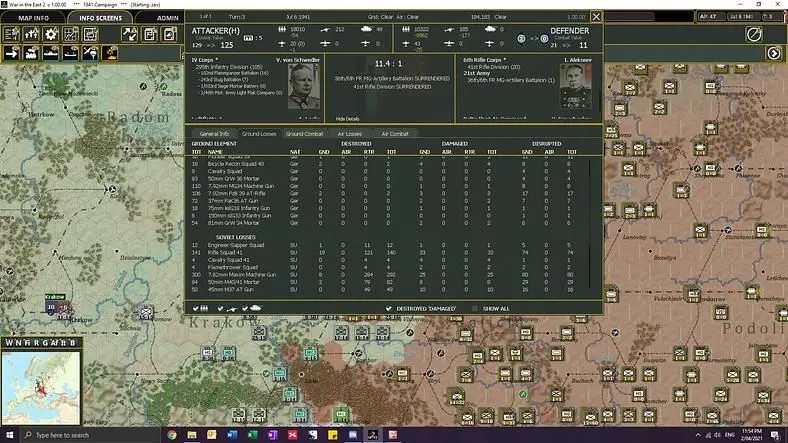788x443 pixels.
Task: Select the naval transport mode icon
Action: point(51,53)
